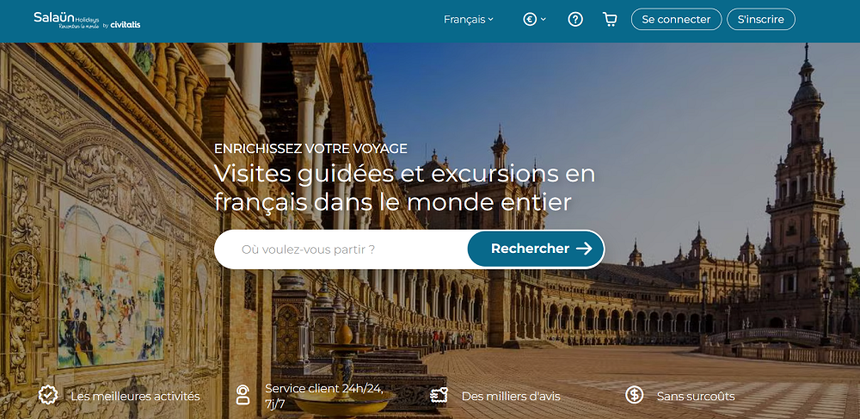The height and width of the screenshot is (419, 860).
Task: Click the reviews icon beside Des milliers d'avis
Action: pos(439,395)
